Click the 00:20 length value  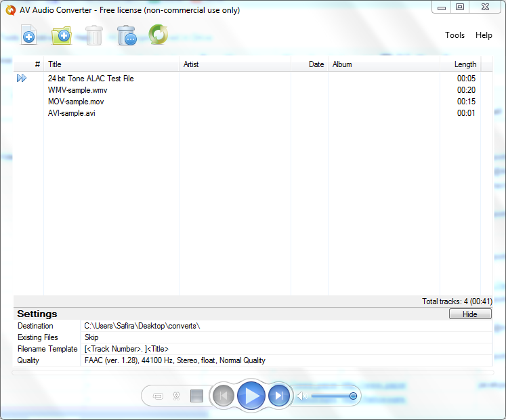click(466, 90)
